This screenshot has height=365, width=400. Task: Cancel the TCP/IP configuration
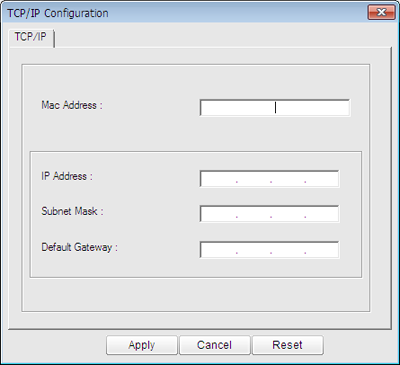[x=214, y=345]
